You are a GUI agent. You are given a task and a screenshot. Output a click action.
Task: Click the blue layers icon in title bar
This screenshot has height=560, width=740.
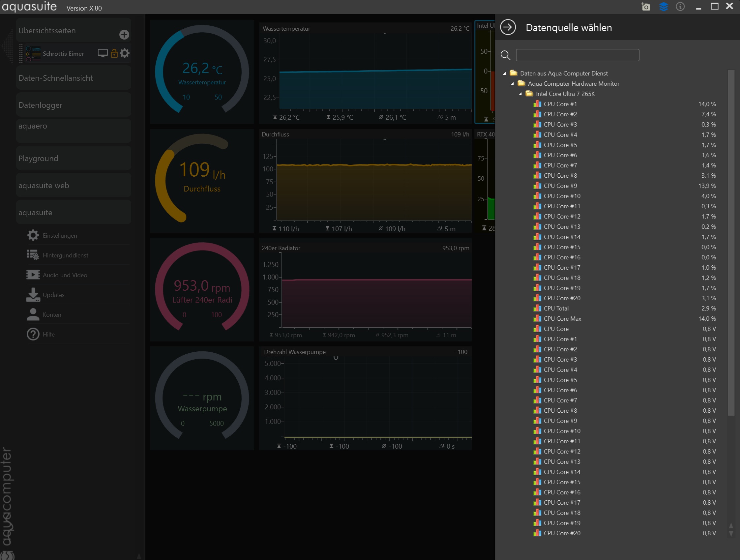click(664, 7)
